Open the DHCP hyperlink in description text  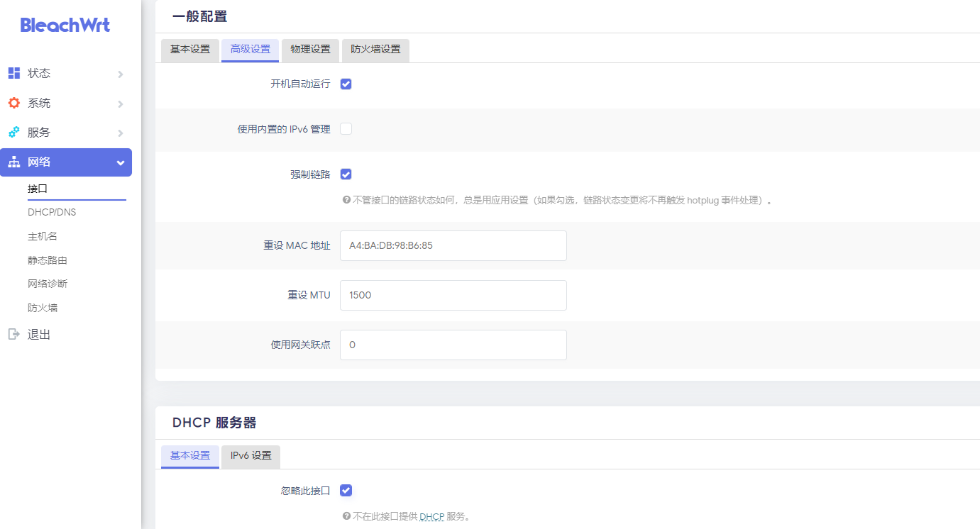point(432,516)
